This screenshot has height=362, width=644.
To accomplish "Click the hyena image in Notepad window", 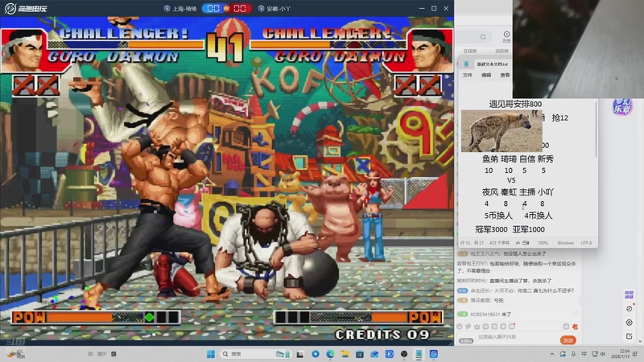I will [502, 131].
